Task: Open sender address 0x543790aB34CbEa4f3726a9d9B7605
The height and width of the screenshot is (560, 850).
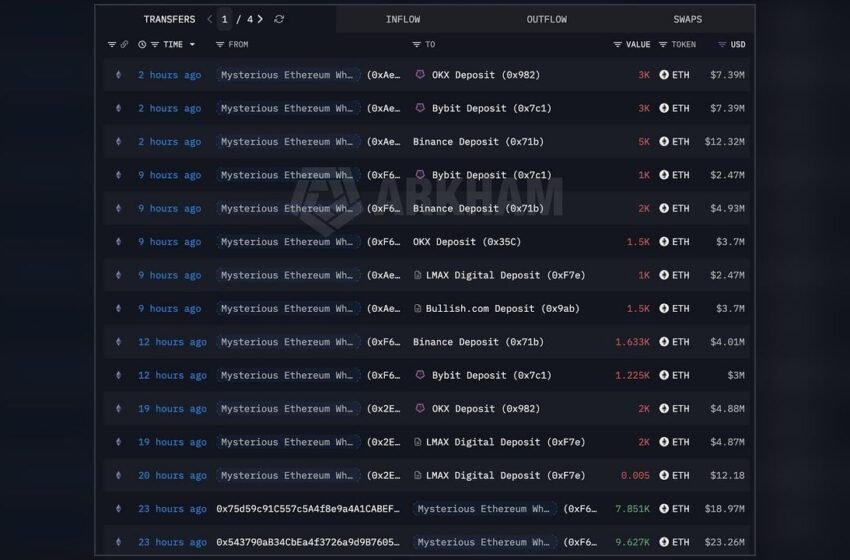Action: click(x=308, y=542)
